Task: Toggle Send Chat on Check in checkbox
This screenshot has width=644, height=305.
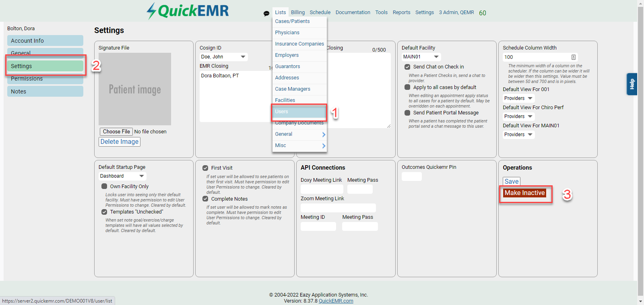Action: pyautogui.click(x=407, y=67)
